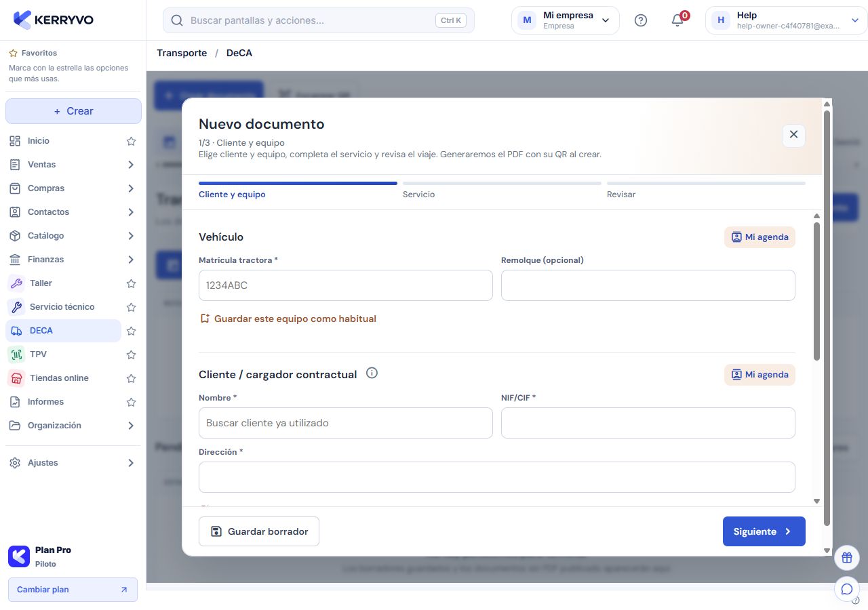
Task: Click Cambiar plan
Action: point(73,590)
